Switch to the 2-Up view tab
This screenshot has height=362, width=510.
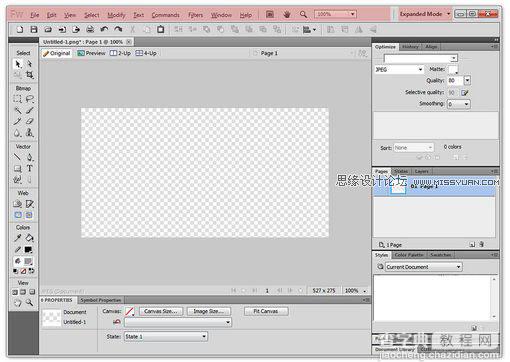pos(120,53)
